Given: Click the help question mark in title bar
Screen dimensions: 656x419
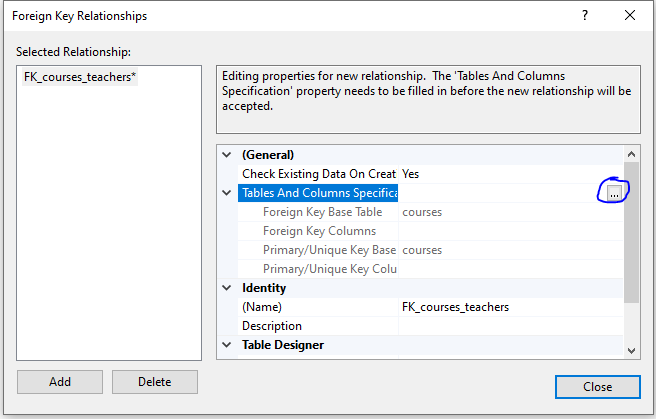Looking at the screenshot, I should 586,16.
